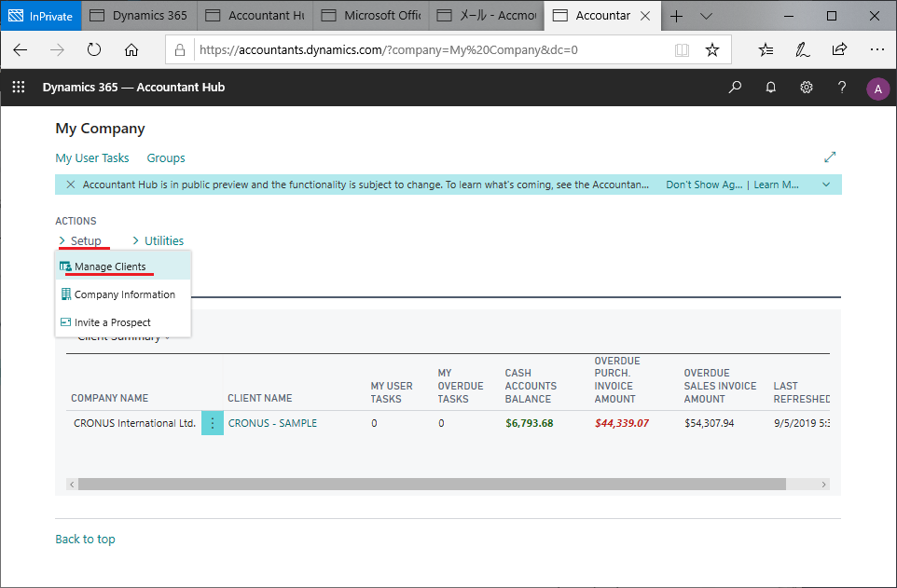
Task: Go to the browser home page
Action: tap(131, 49)
